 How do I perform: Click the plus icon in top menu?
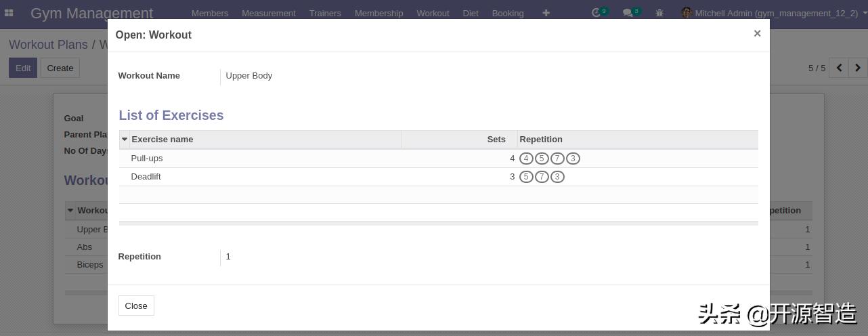point(546,13)
